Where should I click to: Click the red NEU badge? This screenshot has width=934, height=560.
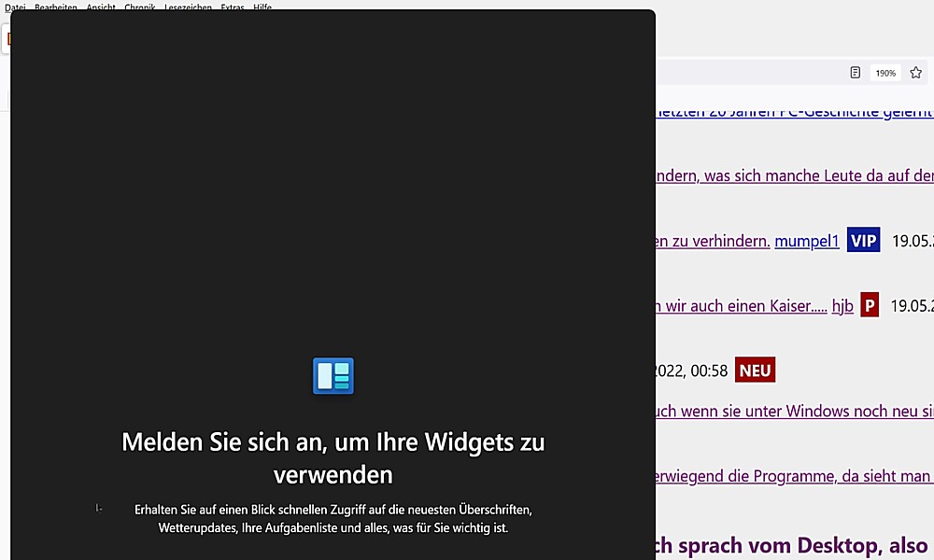tap(755, 371)
